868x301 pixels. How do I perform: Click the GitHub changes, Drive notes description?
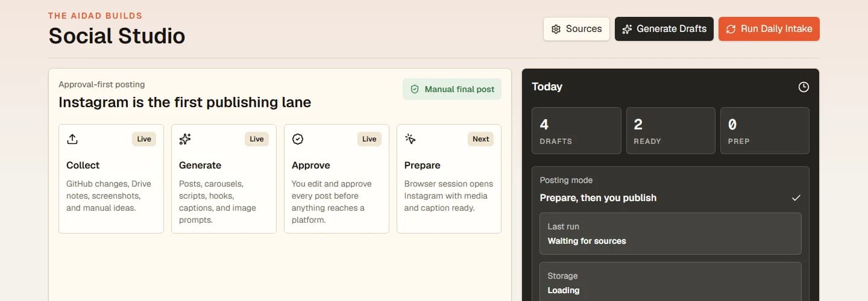(108, 196)
